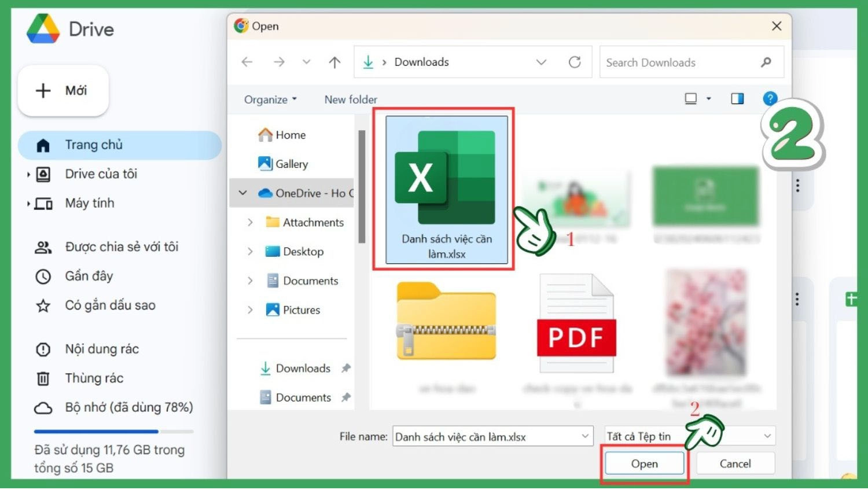This screenshot has width=868, height=490.
Task: Expand the address bar history dropdown
Action: (541, 62)
